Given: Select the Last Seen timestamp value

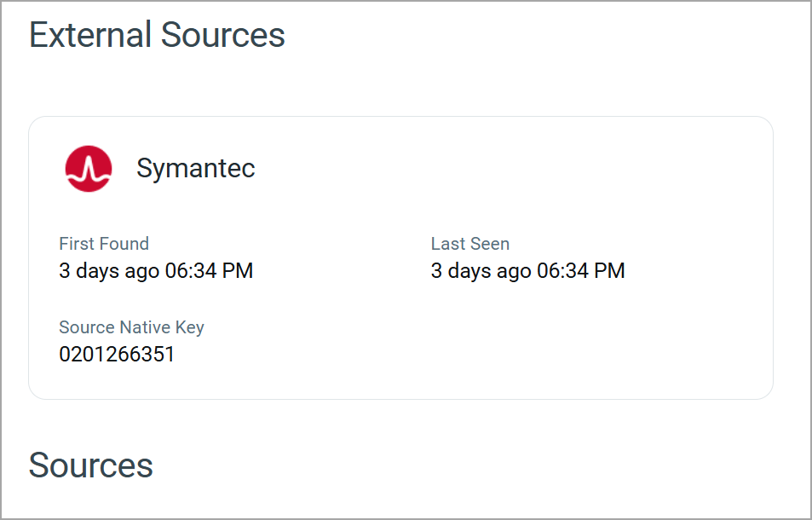Looking at the screenshot, I should click(527, 271).
